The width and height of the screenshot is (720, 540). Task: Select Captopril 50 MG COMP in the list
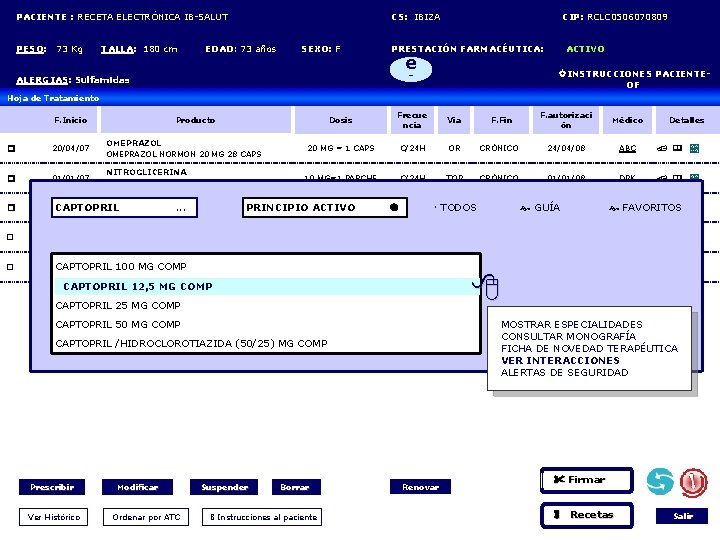tap(118, 324)
